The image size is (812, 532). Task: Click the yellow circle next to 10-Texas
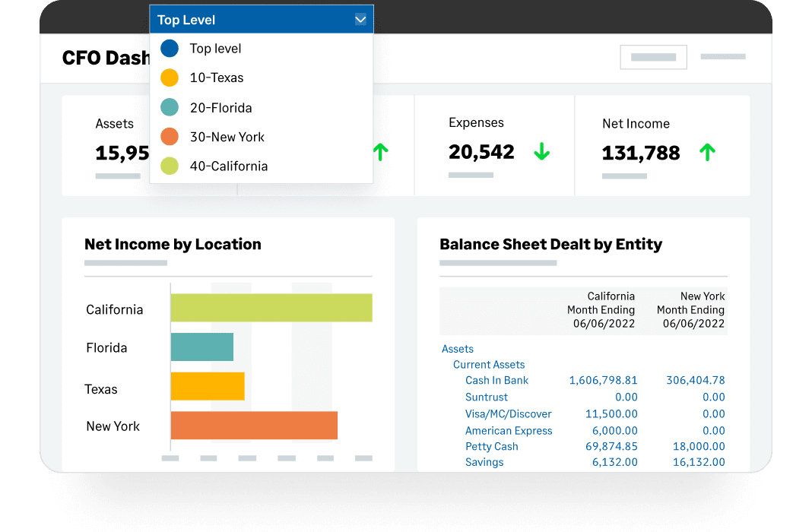(170, 78)
